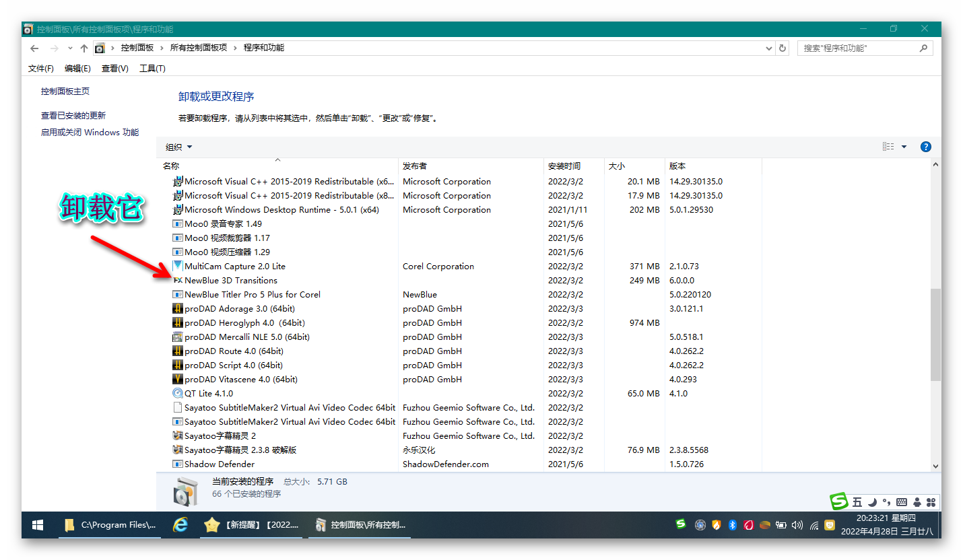Click Bluetooth tray icon
This screenshot has width=963, height=560.
(x=732, y=525)
